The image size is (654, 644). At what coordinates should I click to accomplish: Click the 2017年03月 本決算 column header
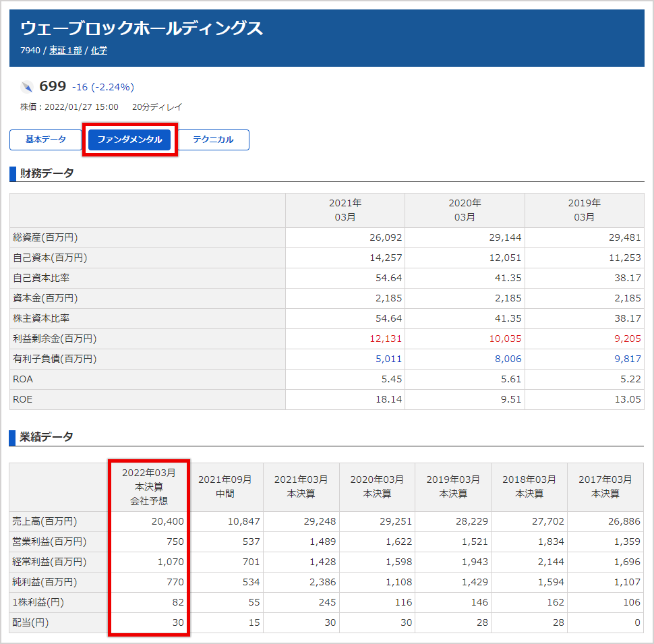[x=605, y=487]
